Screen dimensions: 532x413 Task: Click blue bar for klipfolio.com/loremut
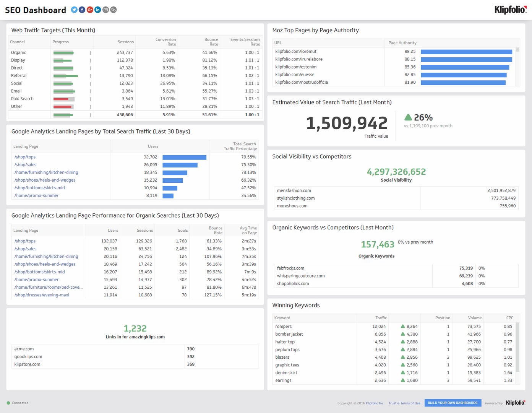pos(466,52)
